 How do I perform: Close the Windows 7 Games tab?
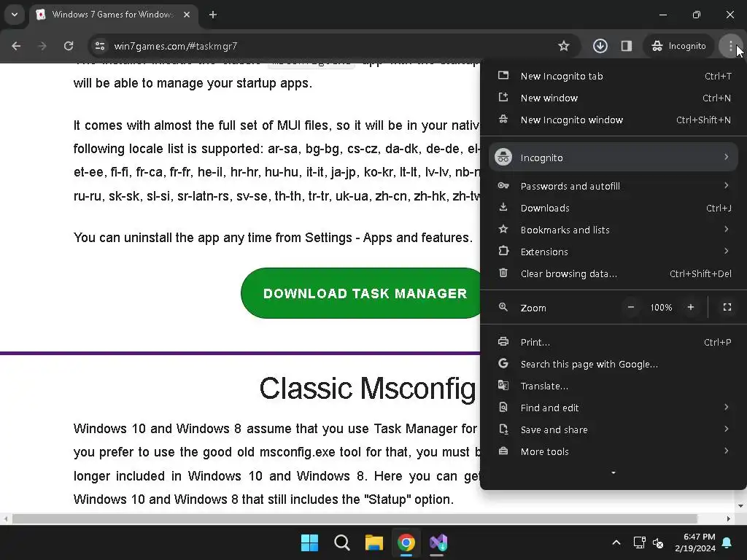click(187, 15)
